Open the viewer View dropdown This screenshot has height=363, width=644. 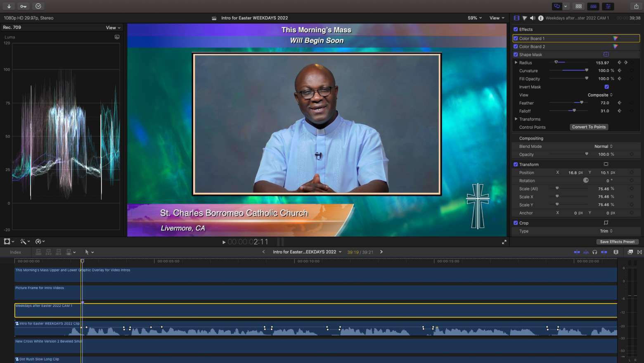pos(497,18)
